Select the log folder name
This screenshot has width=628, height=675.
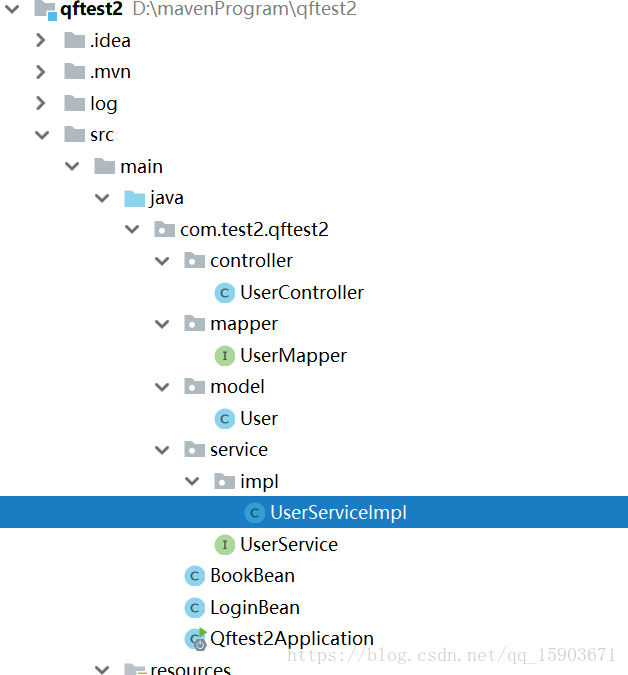[x=104, y=104]
